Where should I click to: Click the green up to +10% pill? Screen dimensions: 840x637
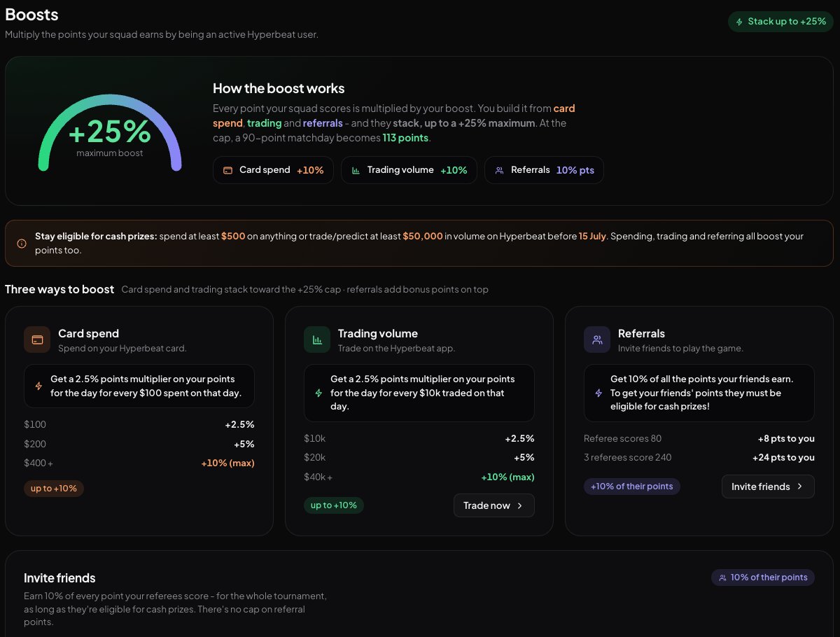(x=334, y=505)
